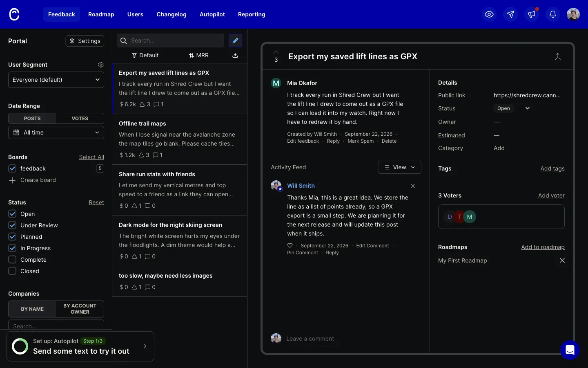
Task: Open the user profile avatar menu
Action: point(573,14)
